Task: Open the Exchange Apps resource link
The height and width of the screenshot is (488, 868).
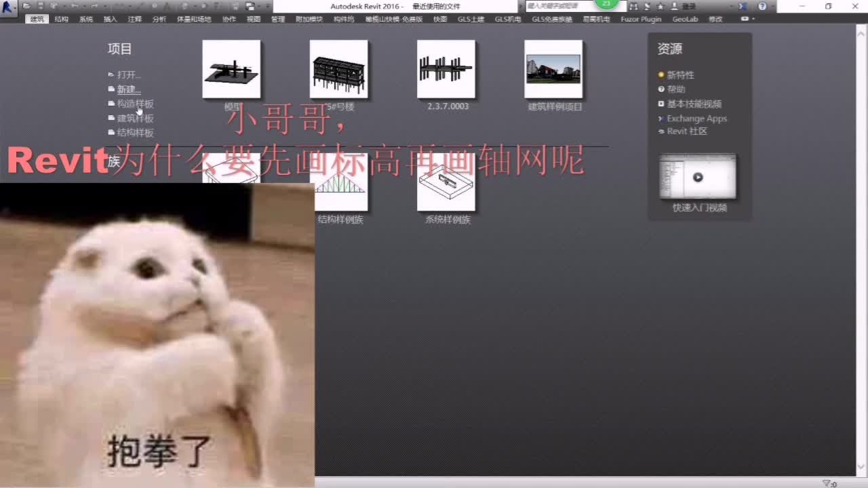Action: tap(696, 118)
